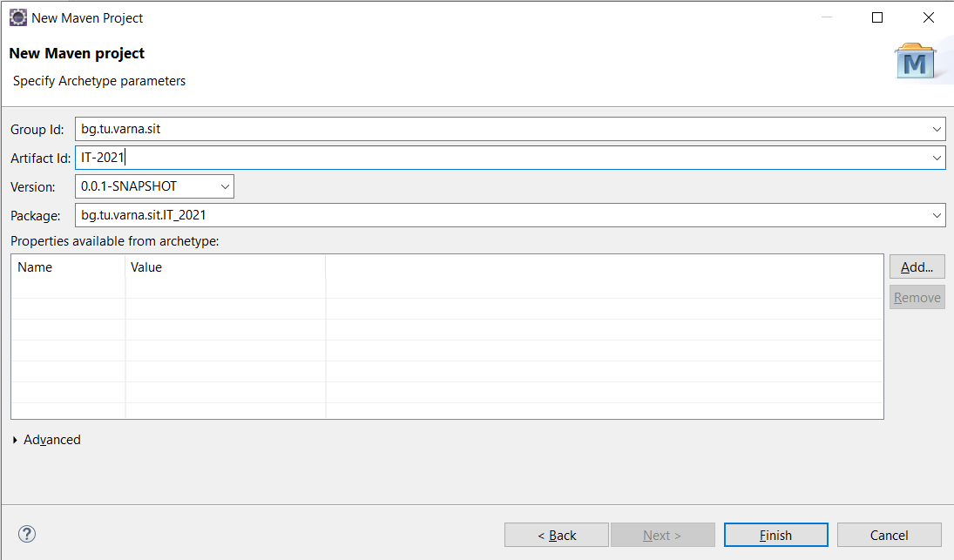Open the Group Id dropdown arrow

(x=937, y=129)
